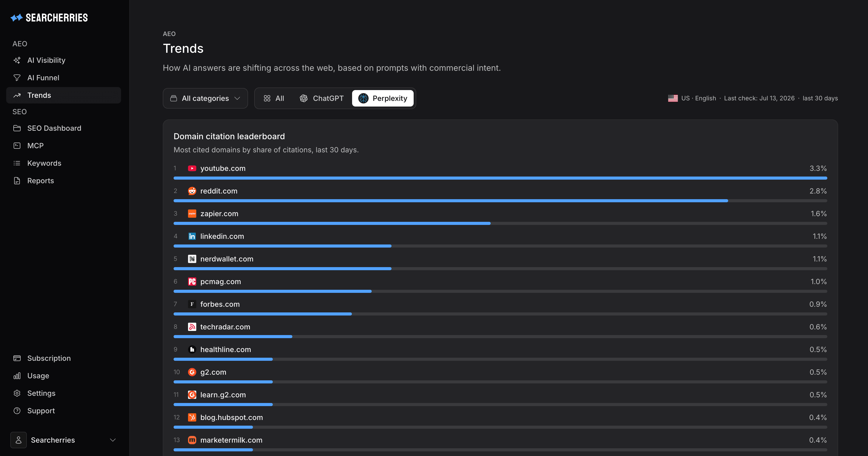Click the nerdwallet.com domain name

tap(227, 259)
